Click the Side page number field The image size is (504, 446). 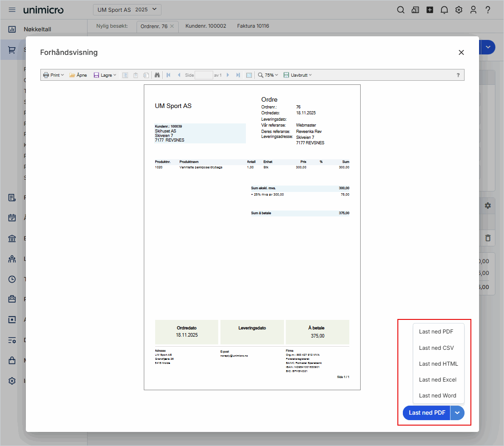pos(204,75)
